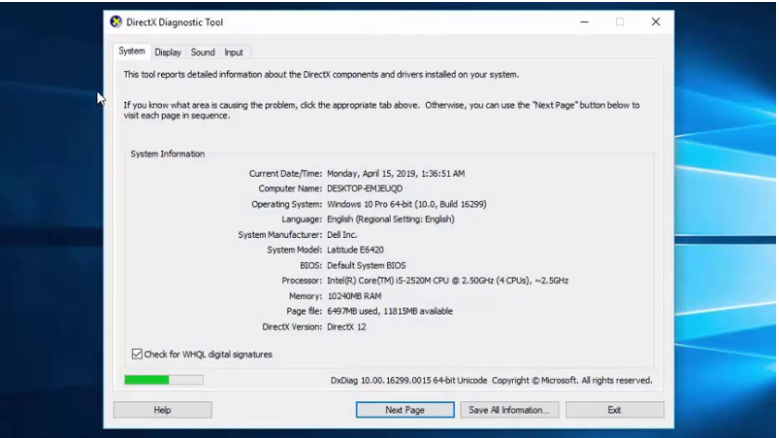Click the Computer Name value text
The width and height of the screenshot is (779, 438).
(x=364, y=188)
